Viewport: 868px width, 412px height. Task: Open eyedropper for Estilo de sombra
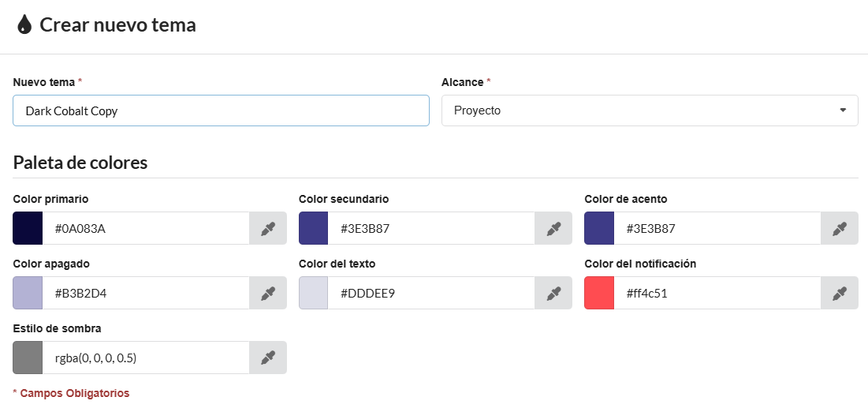click(268, 358)
